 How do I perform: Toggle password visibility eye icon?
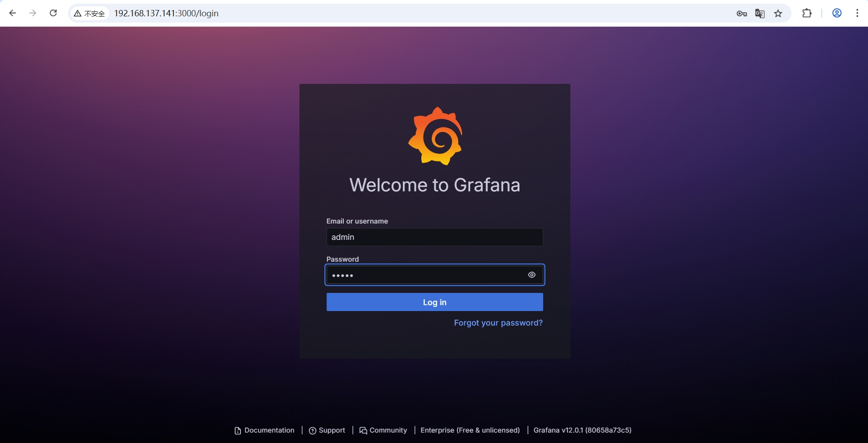(x=531, y=275)
